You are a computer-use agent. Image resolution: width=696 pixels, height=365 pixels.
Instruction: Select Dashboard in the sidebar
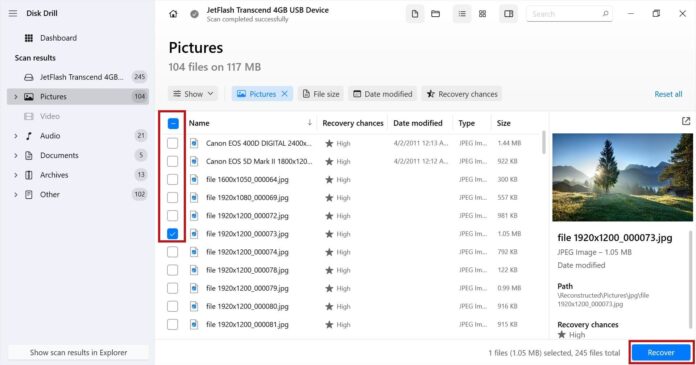click(78, 38)
